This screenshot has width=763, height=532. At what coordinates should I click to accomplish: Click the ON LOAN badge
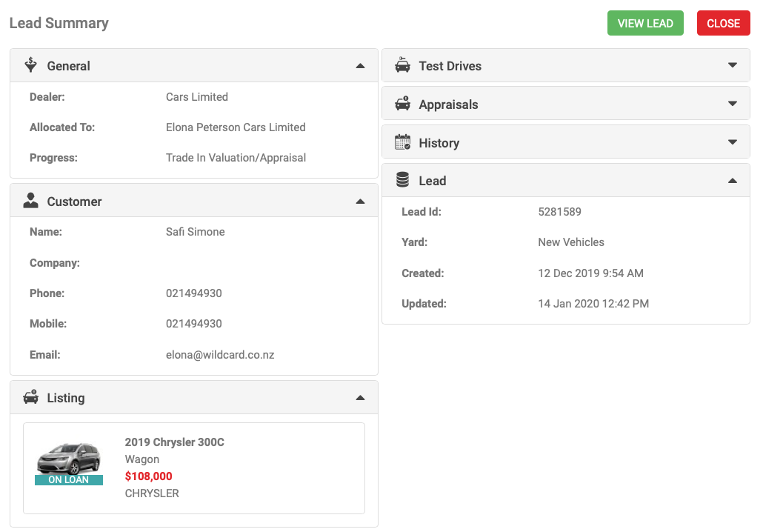[x=69, y=480]
